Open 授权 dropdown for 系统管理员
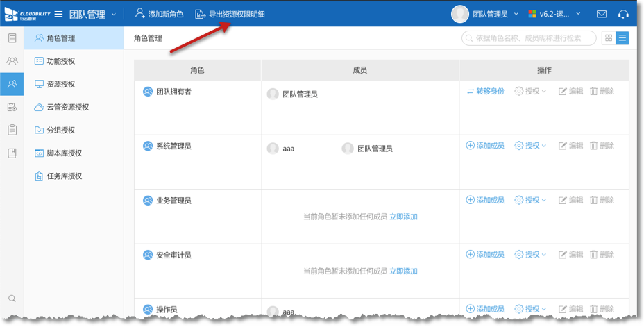The height and width of the screenshot is (327, 644). pos(530,145)
